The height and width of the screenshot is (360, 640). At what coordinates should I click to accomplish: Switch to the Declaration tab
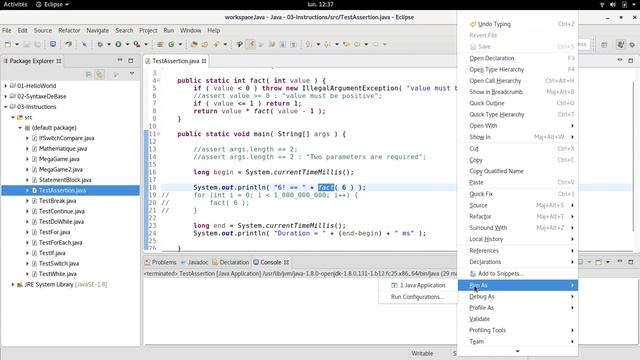tap(230, 262)
